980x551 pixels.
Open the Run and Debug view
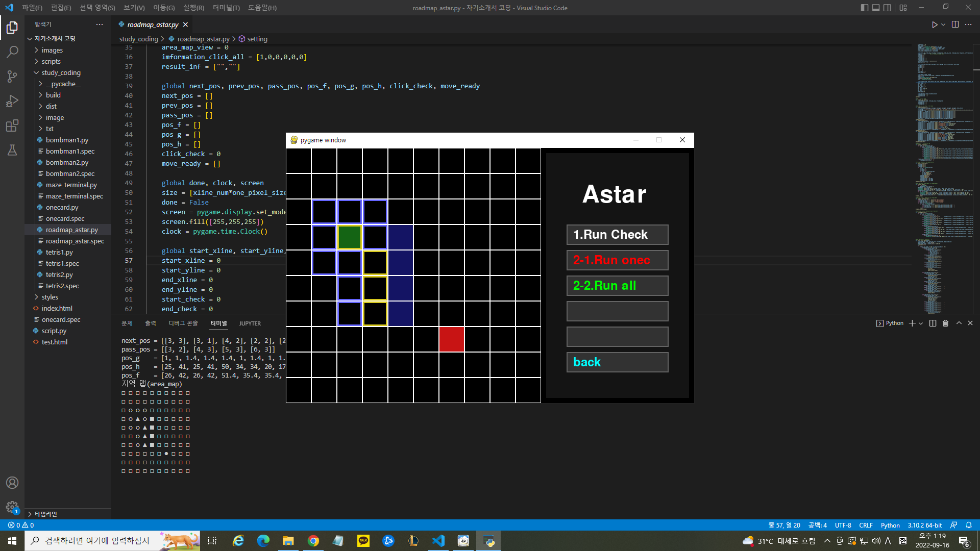12,101
